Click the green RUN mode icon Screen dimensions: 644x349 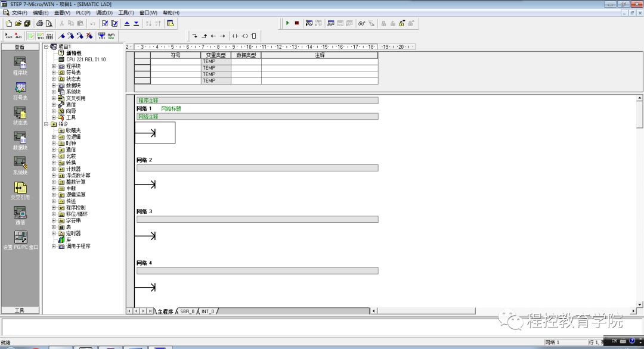click(x=287, y=23)
